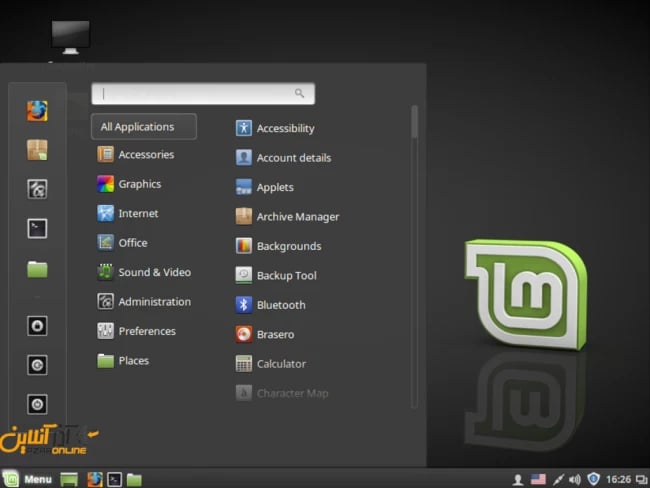Image resolution: width=650 pixels, height=488 pixels.
Task: Click the US flag keyboard layout indicator
Action: tap(538, 479)
